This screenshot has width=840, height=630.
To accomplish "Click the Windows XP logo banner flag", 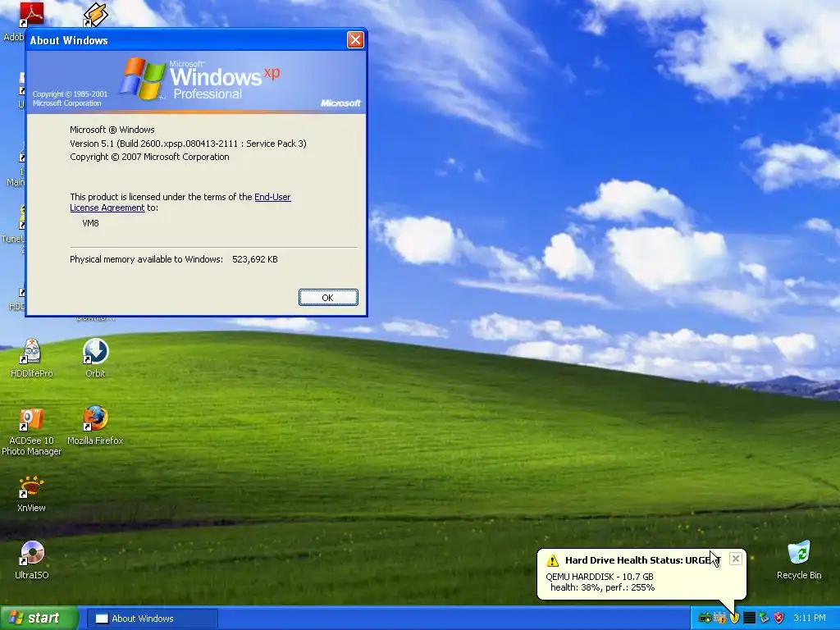I will tap(142, 79).
